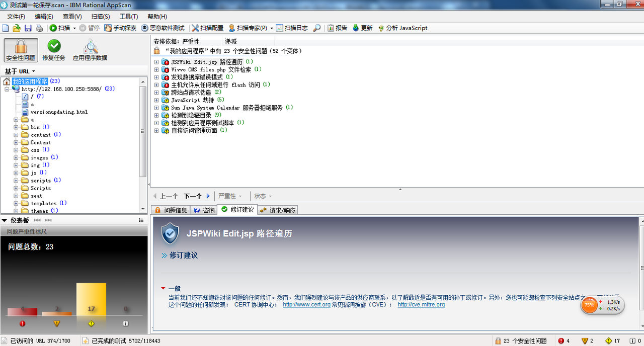Open the 基于 URL dropdown
Viewport: 644px width, 346px height.
[x=20, y=71]
